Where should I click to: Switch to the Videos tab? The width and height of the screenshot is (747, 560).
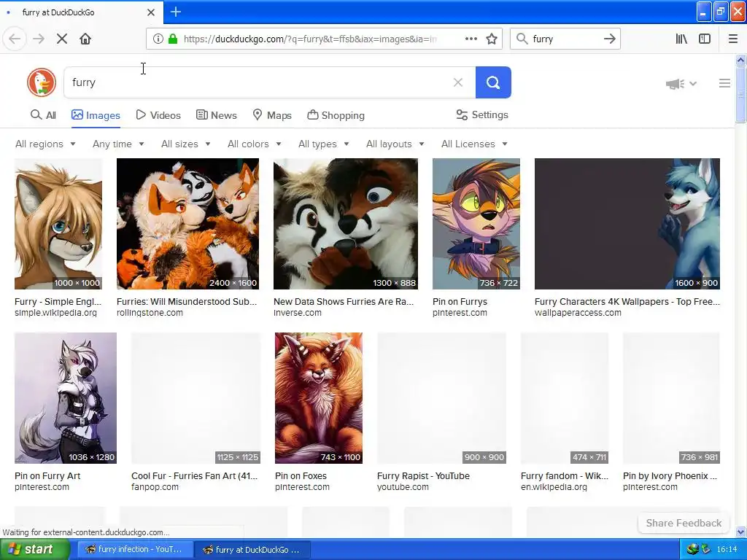point(158,115)
